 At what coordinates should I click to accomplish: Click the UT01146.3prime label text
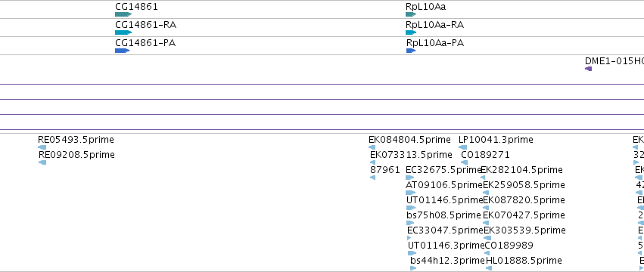pyautogui.click(x=446, y=246)
